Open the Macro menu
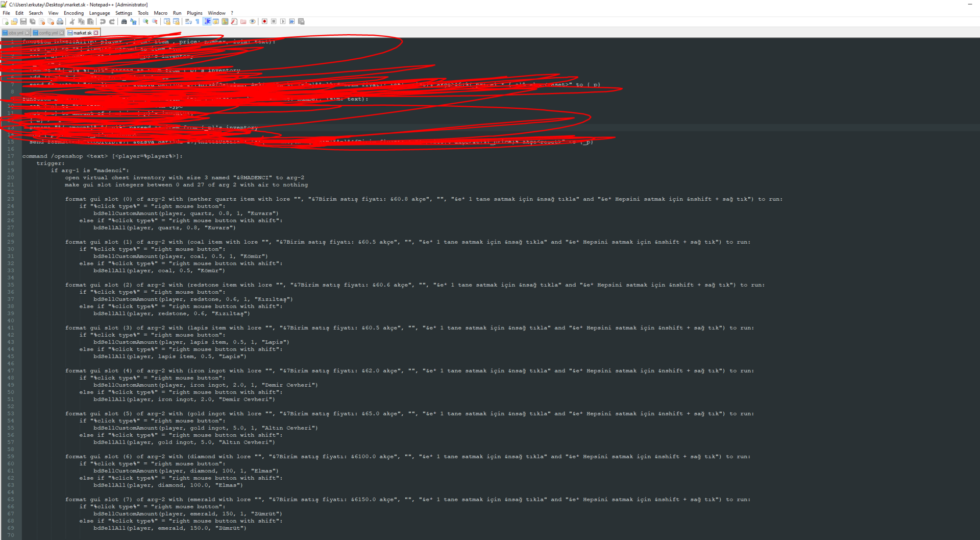The height and width of the screenshot is (540, 980). (161, 13)
